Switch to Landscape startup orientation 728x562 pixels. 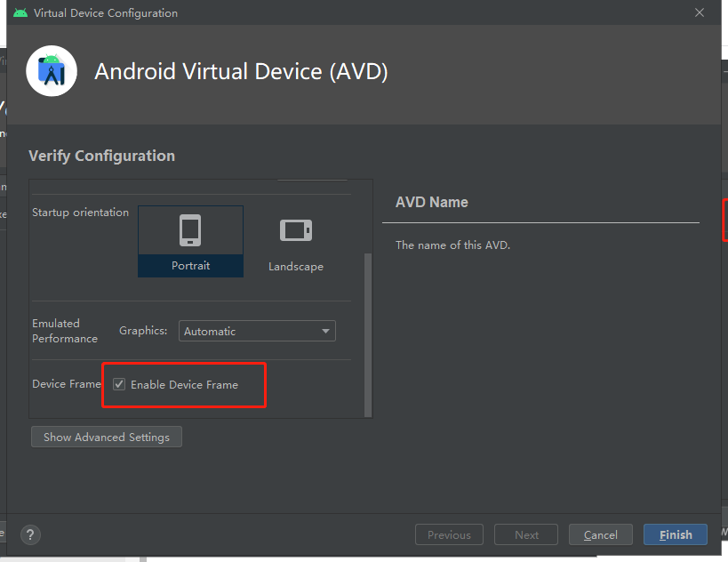click(296, 240)
